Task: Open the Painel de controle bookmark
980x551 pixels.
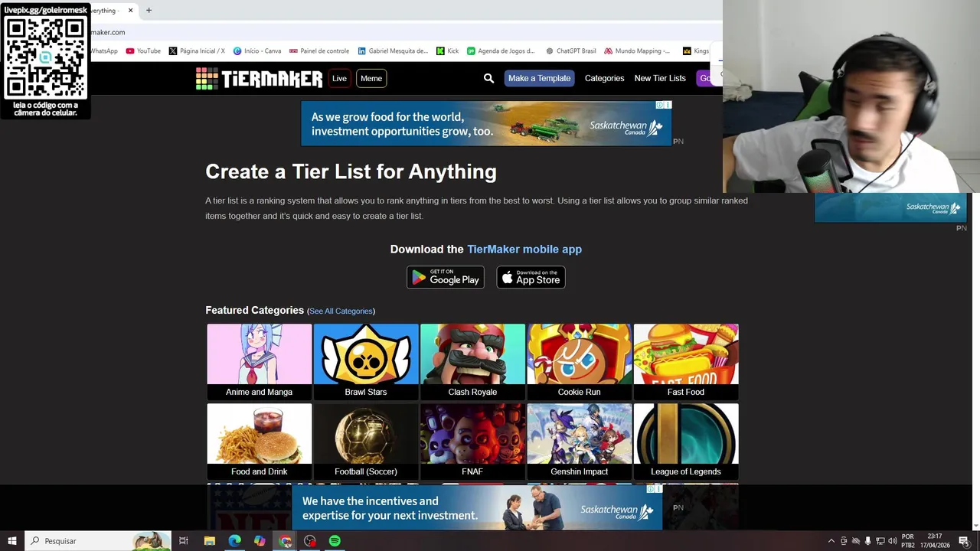Action: [x=319, y=51]
